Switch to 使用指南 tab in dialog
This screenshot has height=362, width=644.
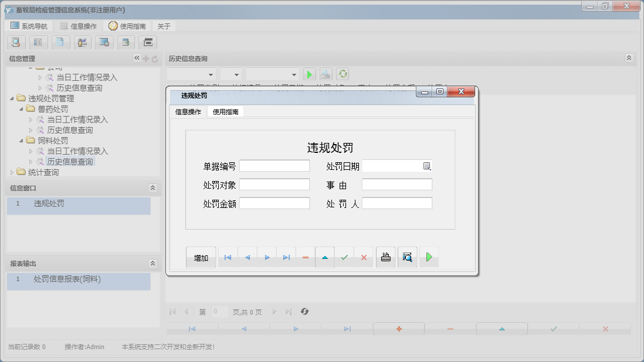tap(225, 112)
